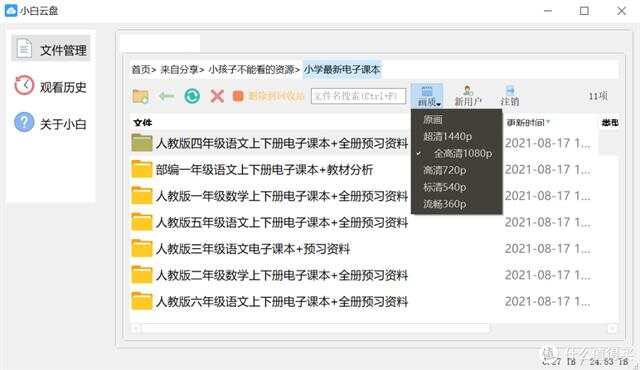
Task: Click the red X delete icon
Action: (217, 96)
